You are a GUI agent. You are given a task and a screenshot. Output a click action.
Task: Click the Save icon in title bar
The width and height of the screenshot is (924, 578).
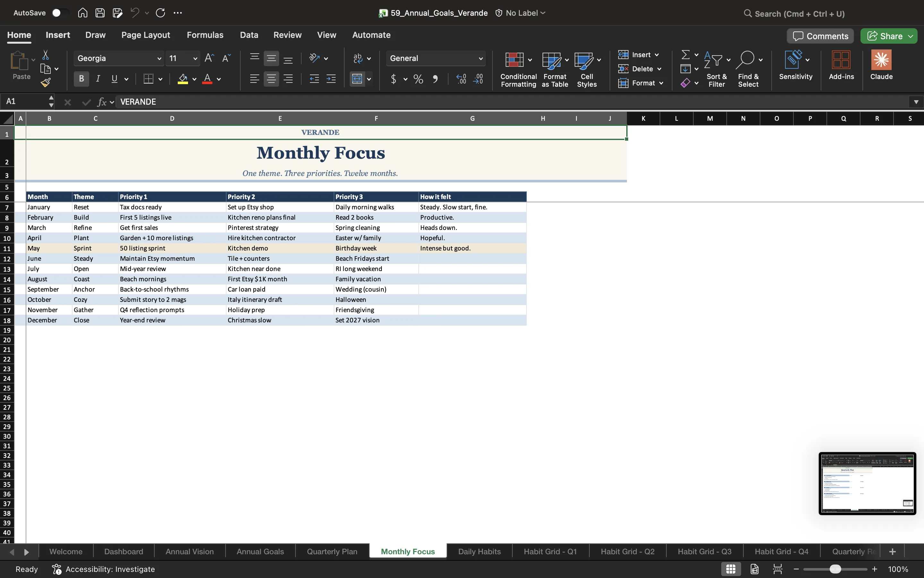(x=100, y=13)
